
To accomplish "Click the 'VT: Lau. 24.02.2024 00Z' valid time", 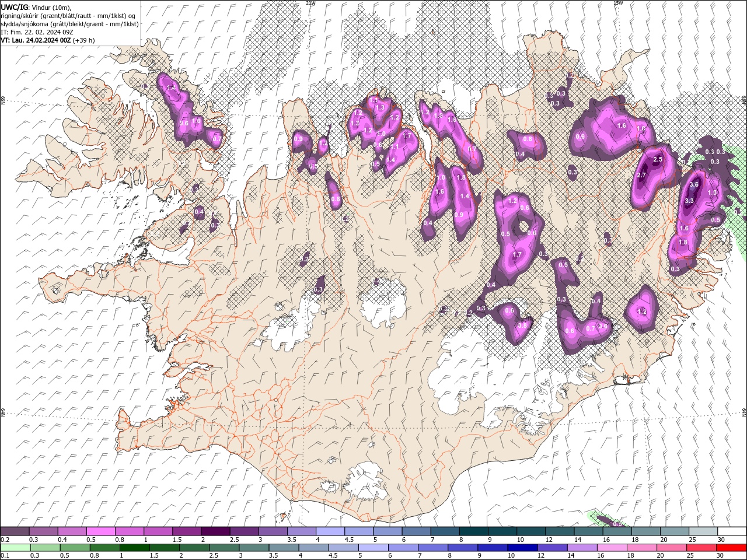I will (36, 40).
